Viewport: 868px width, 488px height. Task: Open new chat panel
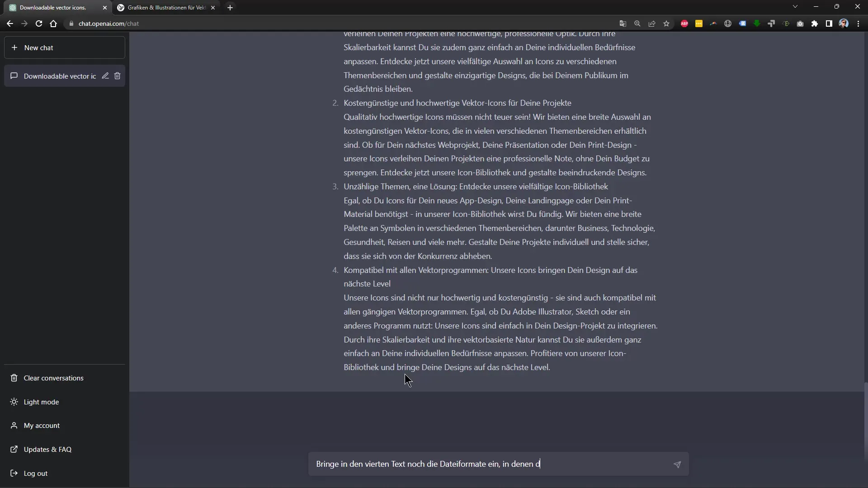[x=65, y=47]
